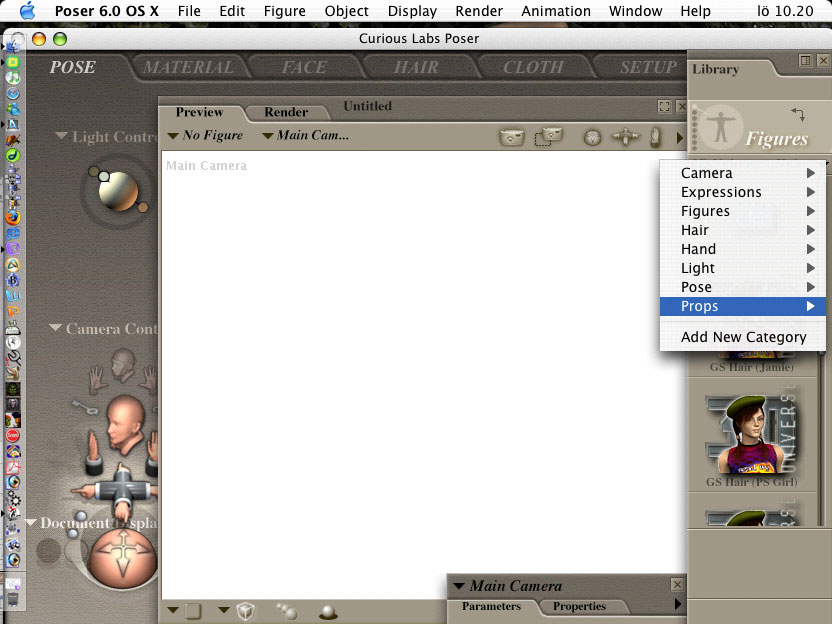Viewport: 832px width, 624px height.
Task: Click the four-arrow move icon in preview toolbar
Action: click(x=626, y=137)
